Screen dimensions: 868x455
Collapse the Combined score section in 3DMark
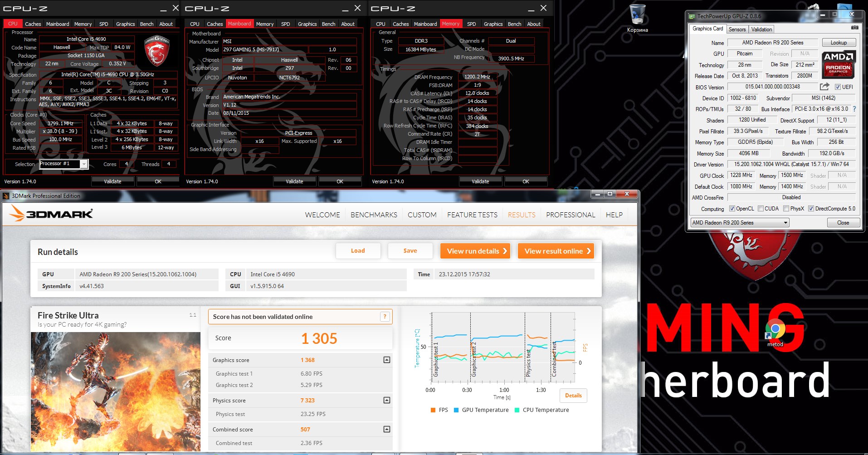(387, 429)
